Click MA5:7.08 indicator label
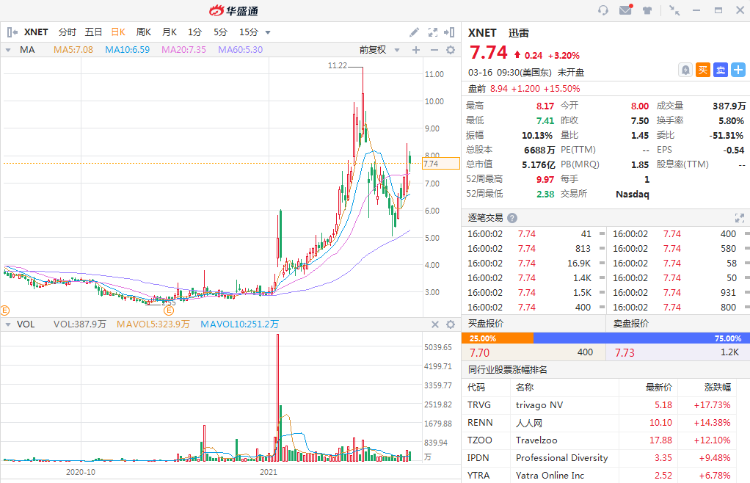This screenshot has width=750, height=483. coord(73,50)
